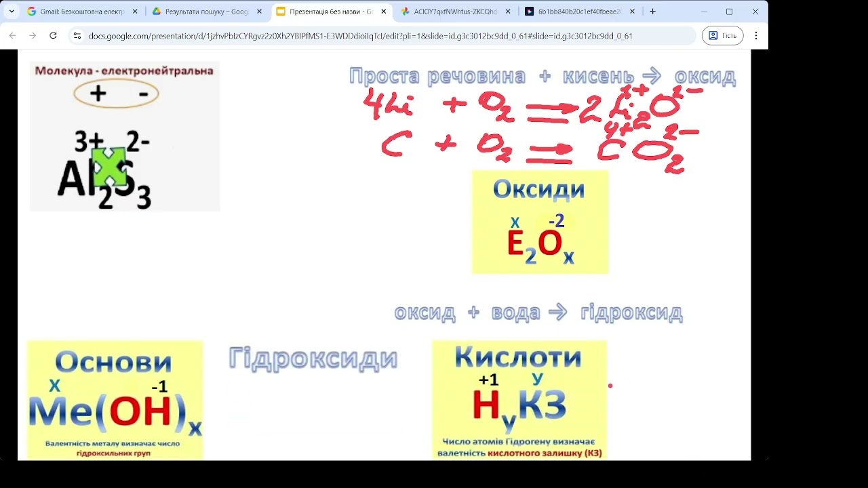Viewport: 868px width, 488px height.
Task: Click the Google Drive tab favicon
Action: pos(157,12)
